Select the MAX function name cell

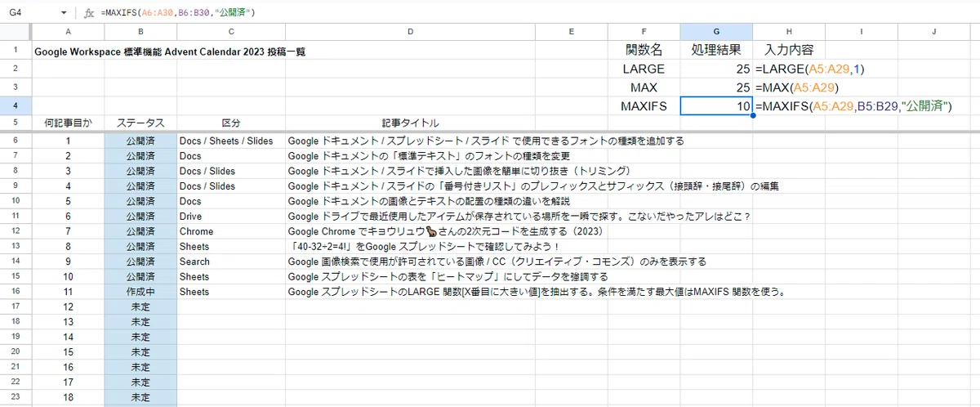click(644, 87)
